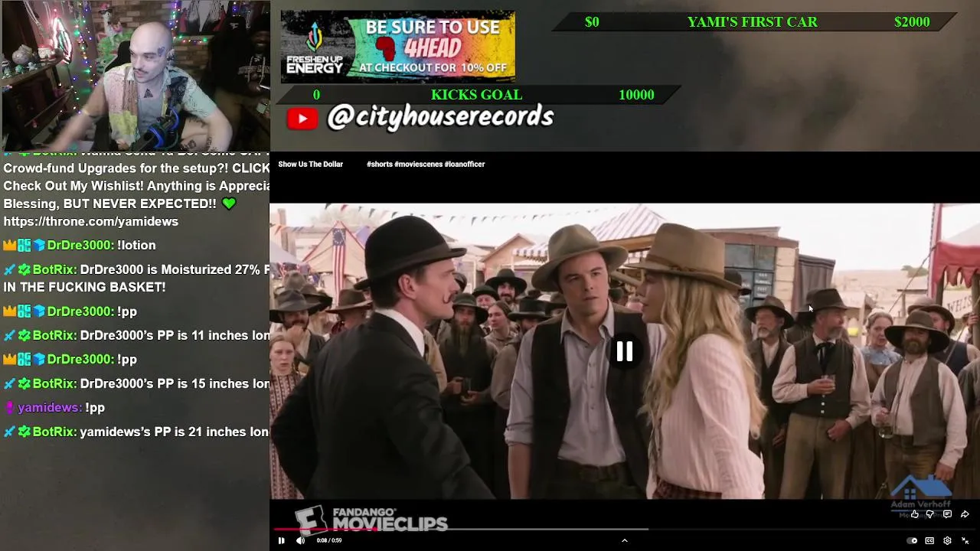This screenshot has width=980, height=551.
Task: Click the https://throne.com/yamidews link in chat
Action: click(90, 221)
